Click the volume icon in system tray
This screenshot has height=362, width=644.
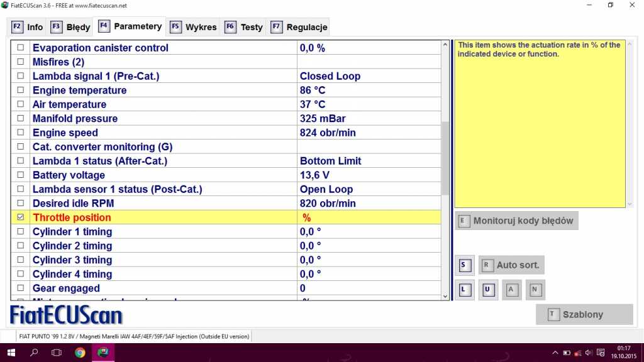click(x=588, y=353)
